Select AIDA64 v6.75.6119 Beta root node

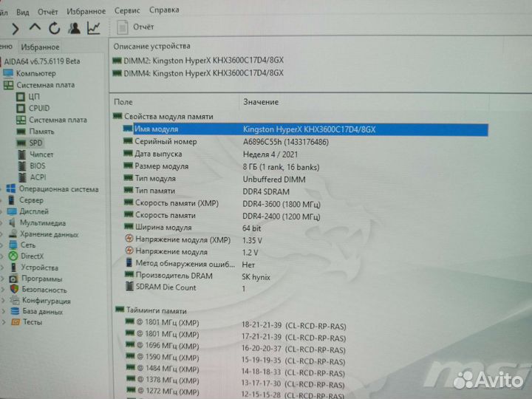tap(42, 61)
